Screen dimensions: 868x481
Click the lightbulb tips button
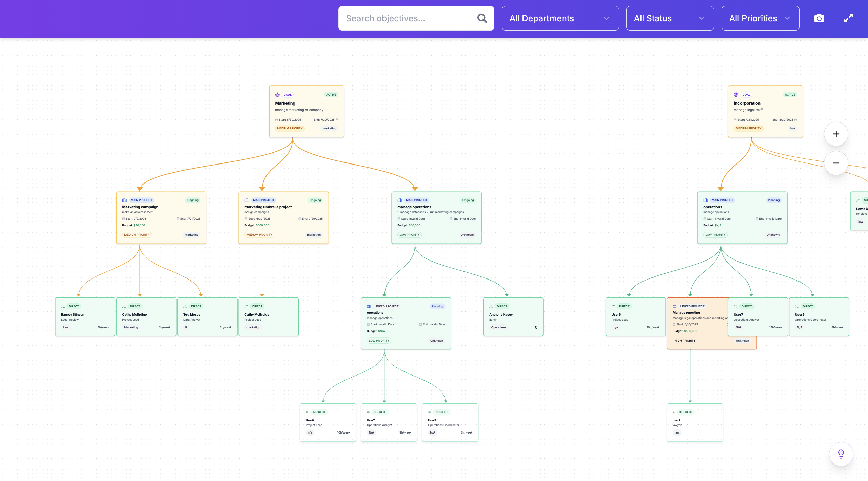pos(841,454)
